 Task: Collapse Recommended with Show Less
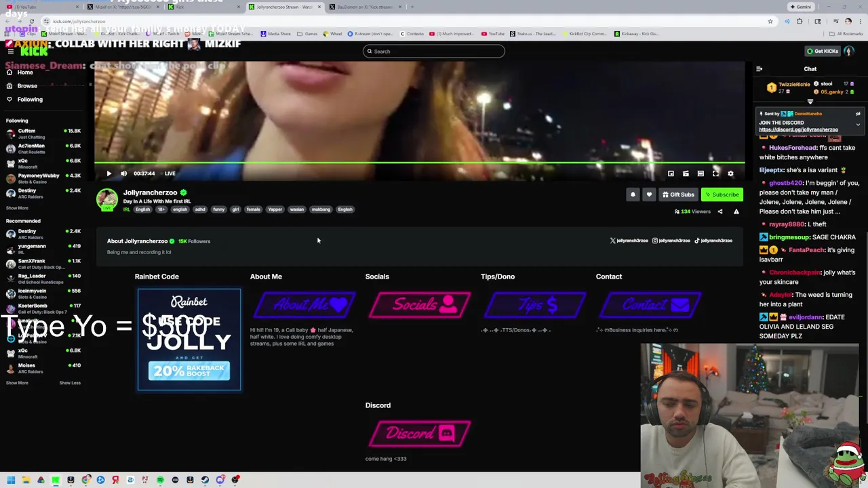(x=70, y=383)
